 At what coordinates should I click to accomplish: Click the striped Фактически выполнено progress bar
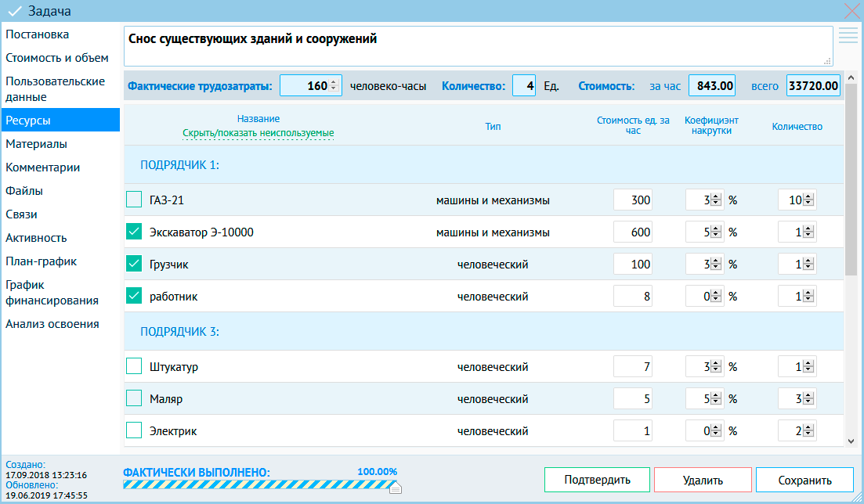[259, 484]
